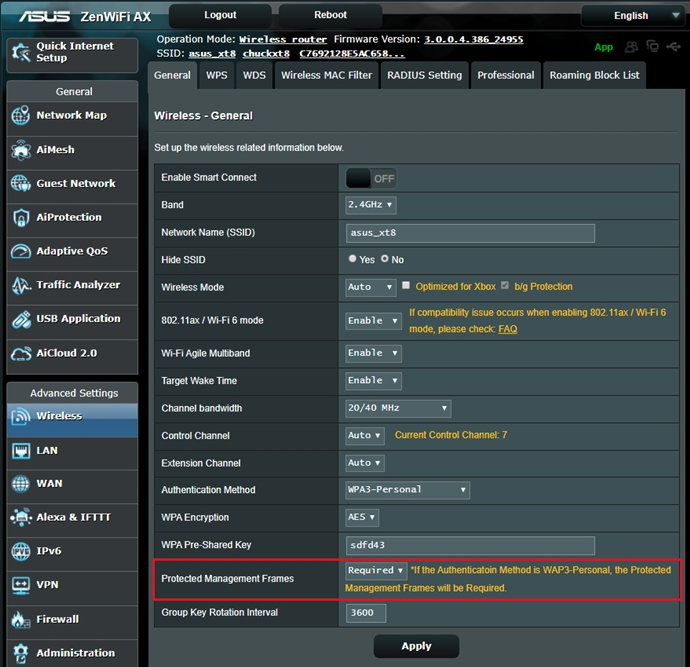The height and width of the screenshot is (667, 690).
Task: Check the Optimized for Xbox checkbox
Action: click(406, 286)
